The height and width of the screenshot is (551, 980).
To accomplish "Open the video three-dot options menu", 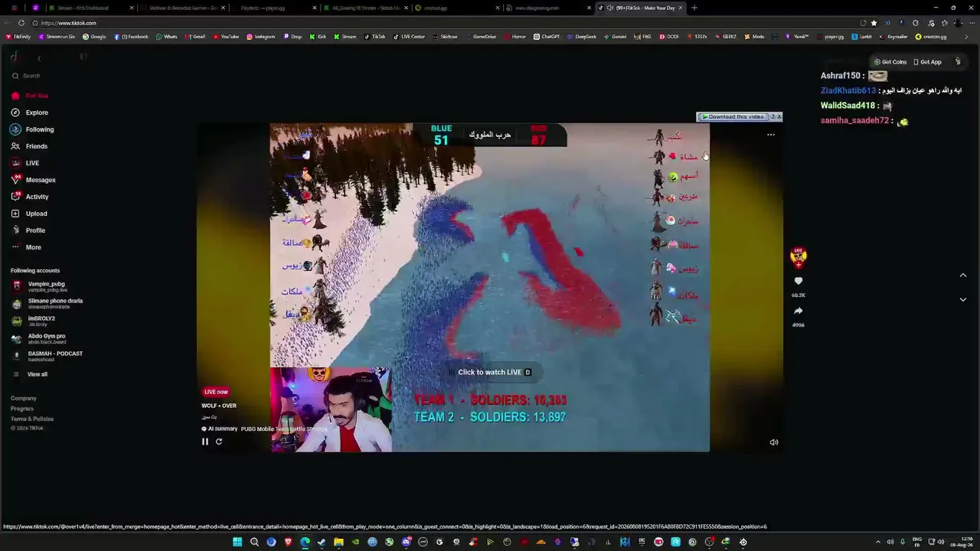I will 771,135.
